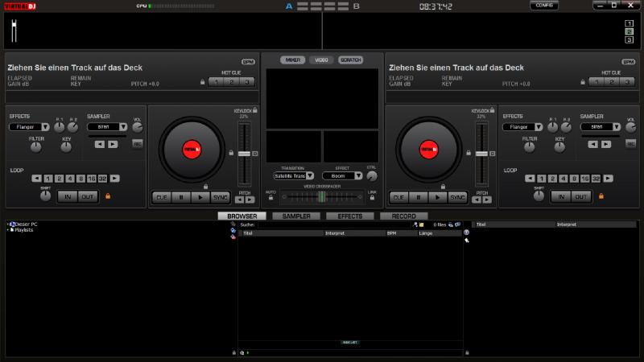644x362 pixels.
Task: Play next sample on left deck sampler
Action: point(113,145)
